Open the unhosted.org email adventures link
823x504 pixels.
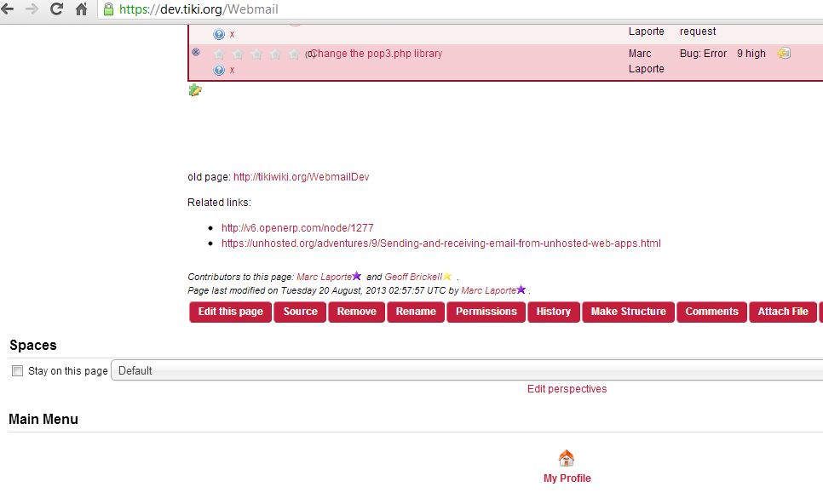(x=441, y=243)
